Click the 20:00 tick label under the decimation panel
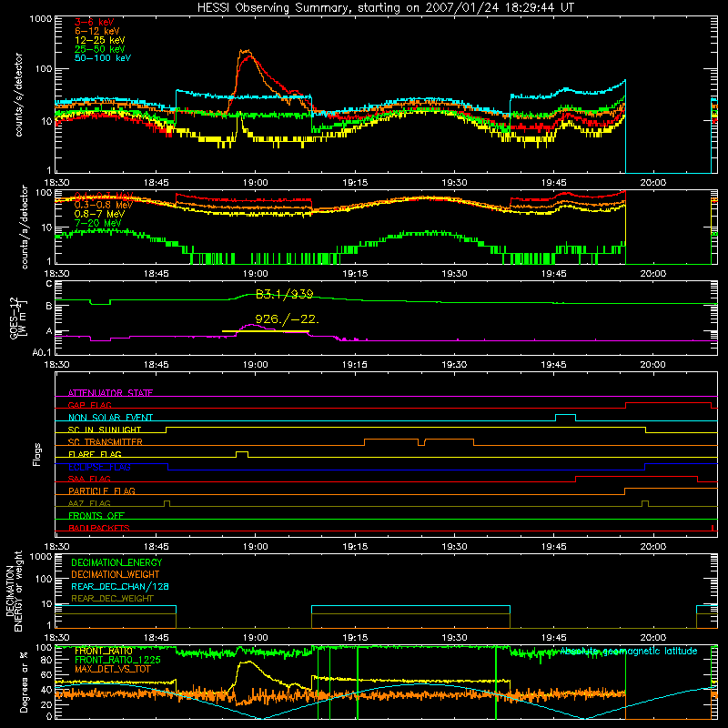Image resolution: width=728 pixels, height=728 pixels. pos(652,638)
